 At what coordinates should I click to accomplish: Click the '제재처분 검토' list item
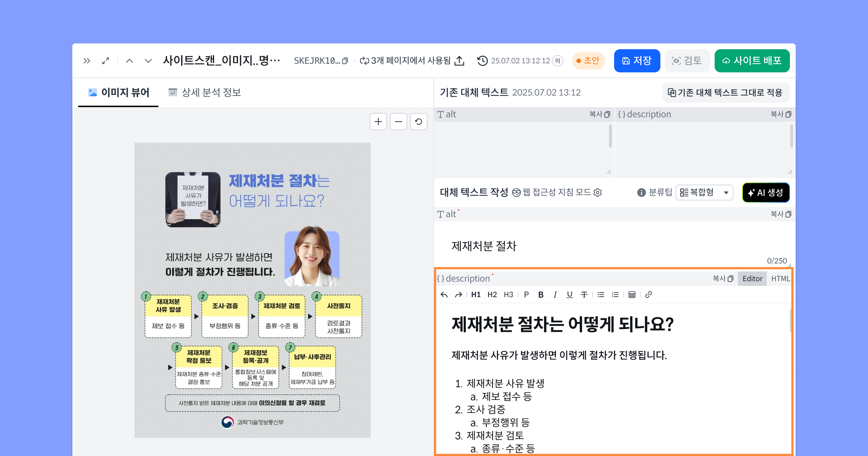(495, 436)
